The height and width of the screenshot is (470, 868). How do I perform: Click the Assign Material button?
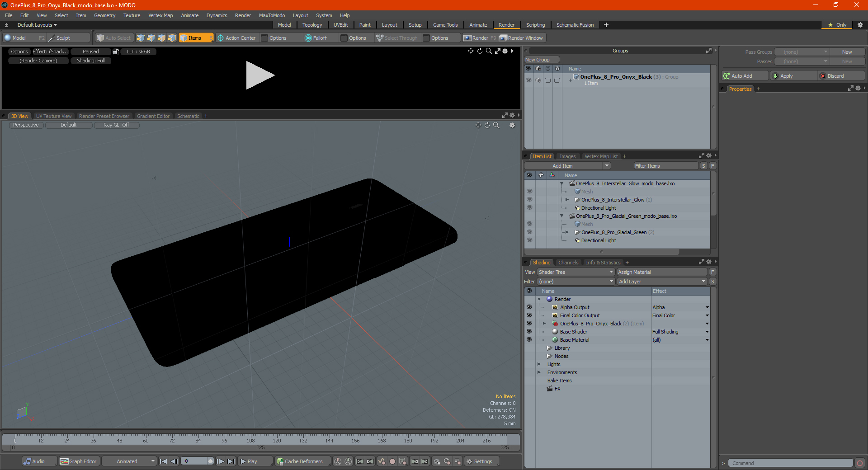point(662,272)
